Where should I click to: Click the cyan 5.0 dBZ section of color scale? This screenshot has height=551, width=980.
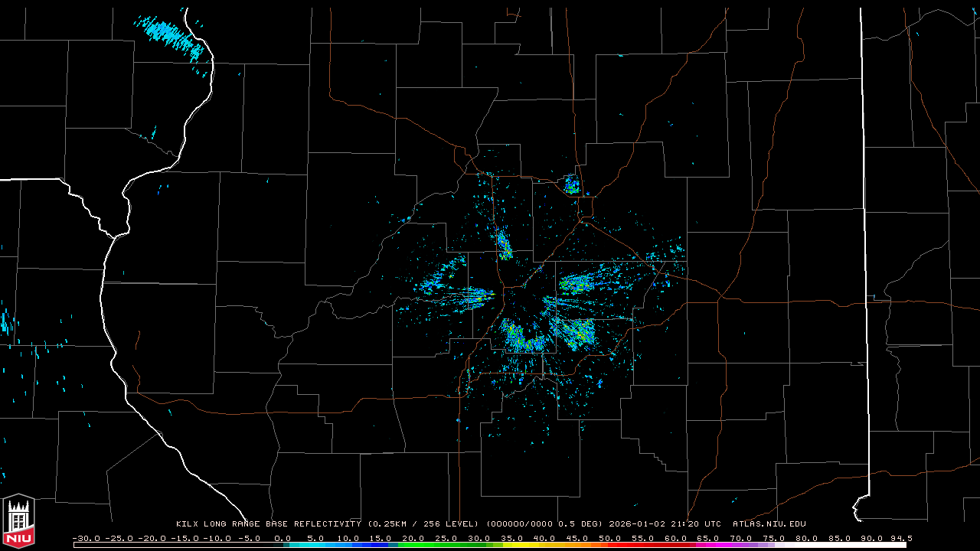[x=315, y=545]
